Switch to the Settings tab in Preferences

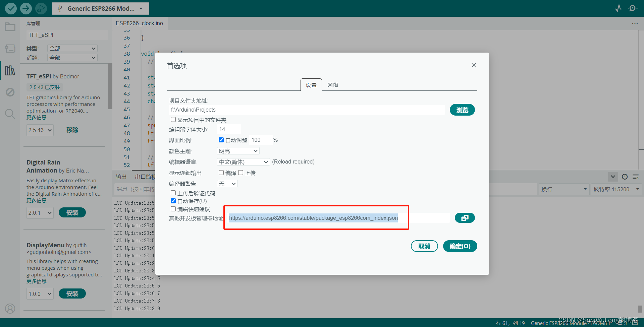tap(311, 85)
